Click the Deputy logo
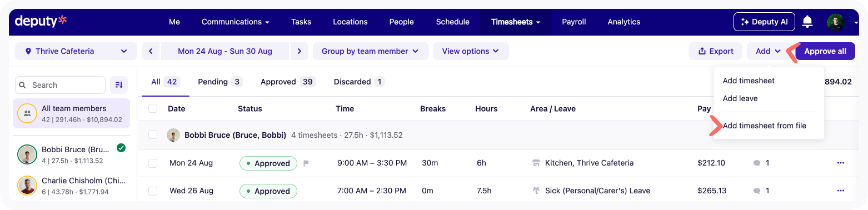Image resolution: width=868 pixels, height=210 pixels. pos(41,22)
